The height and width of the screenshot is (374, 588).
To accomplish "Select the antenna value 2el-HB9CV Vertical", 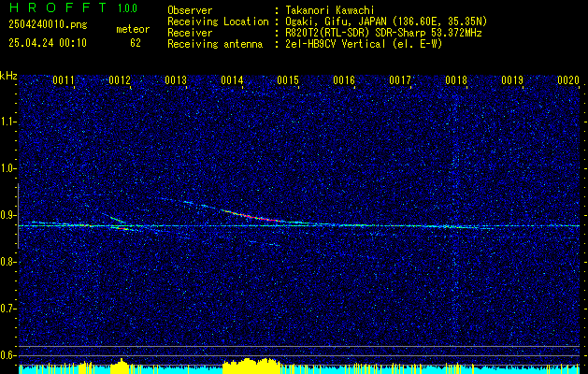I will pyautogui.click(x=336, y=44).
